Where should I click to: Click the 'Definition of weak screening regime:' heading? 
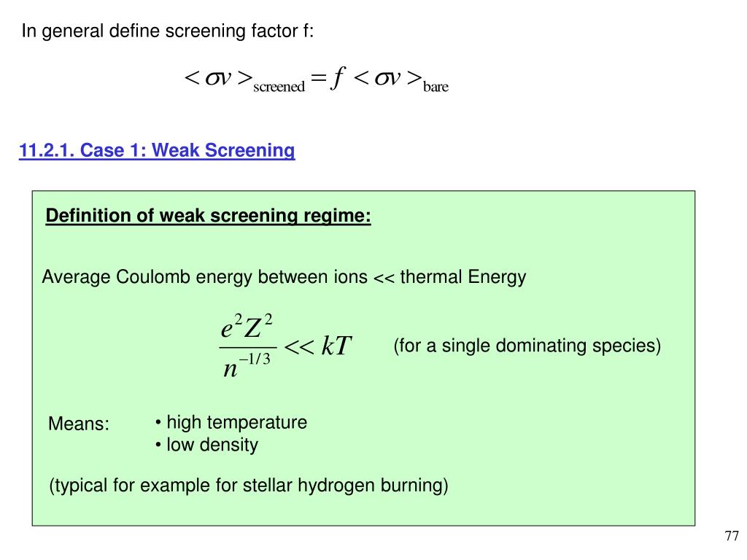(x=208, y=216)
